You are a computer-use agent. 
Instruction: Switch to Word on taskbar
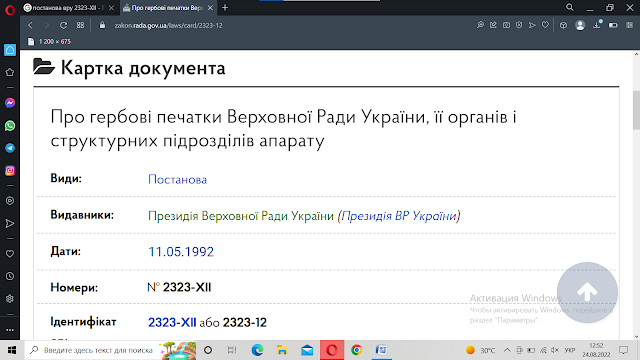pos(381,350)
